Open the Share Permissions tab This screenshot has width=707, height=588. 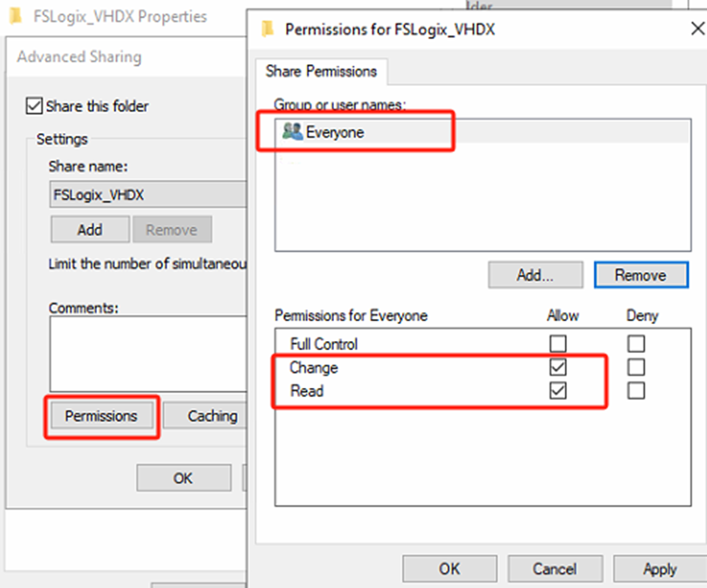[321, 71]
